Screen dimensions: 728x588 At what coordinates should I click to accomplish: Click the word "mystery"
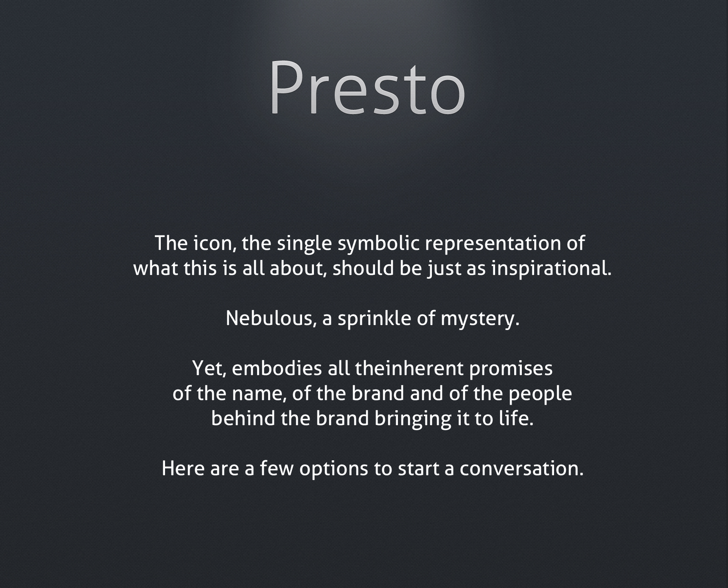(x=478, y=319)
